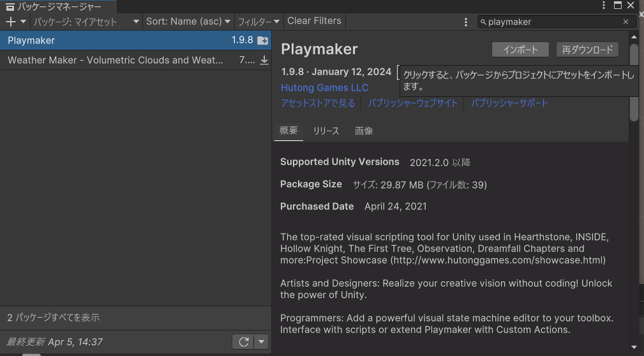Click the refresh package list icon
This screenshot has height=356, width=644.
pos(244,341)
